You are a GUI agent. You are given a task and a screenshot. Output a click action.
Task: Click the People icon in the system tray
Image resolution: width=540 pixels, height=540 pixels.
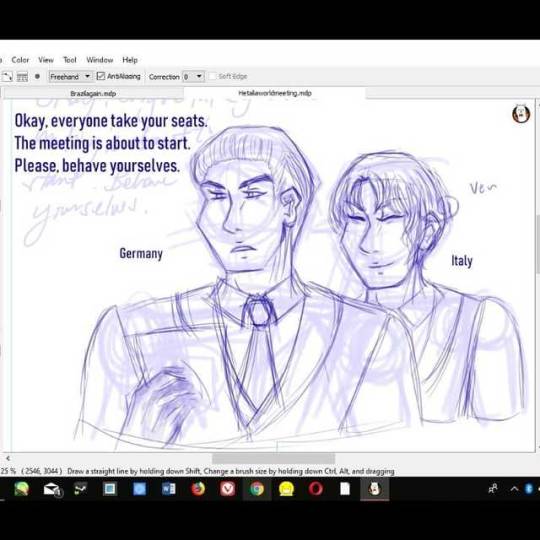(493, 489)
